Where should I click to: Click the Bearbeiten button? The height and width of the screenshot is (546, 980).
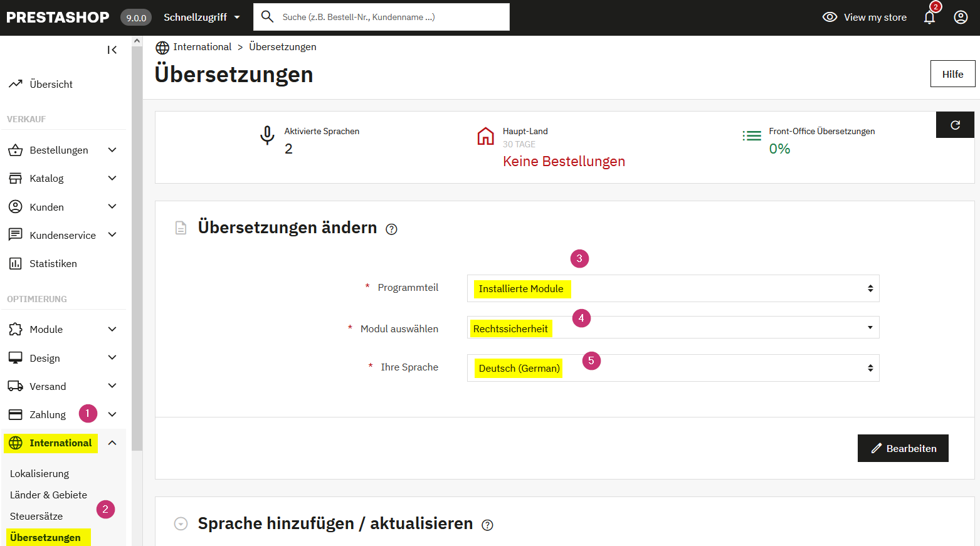click(x=902, y=448)
